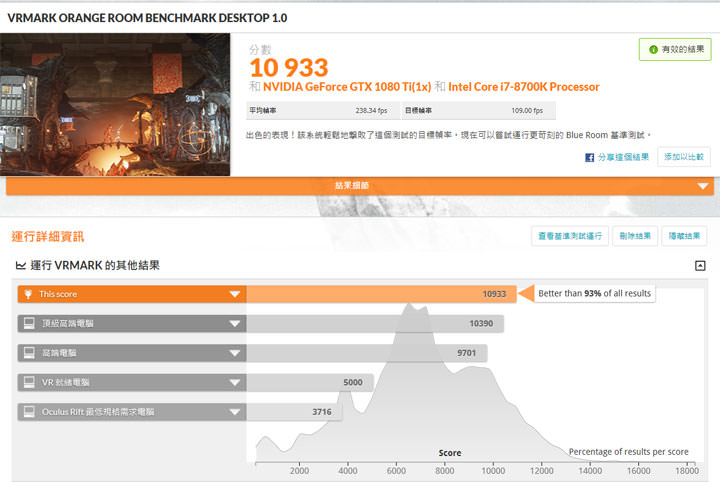
Task: Click the chart icon next to 運行 VRMARK
Action: (x=21, y=265)
